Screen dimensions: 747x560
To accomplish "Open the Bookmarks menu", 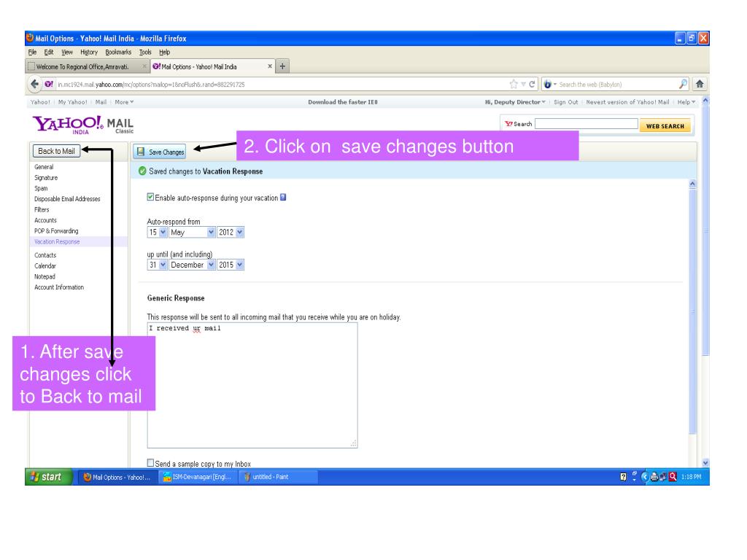I will [118, 52].
